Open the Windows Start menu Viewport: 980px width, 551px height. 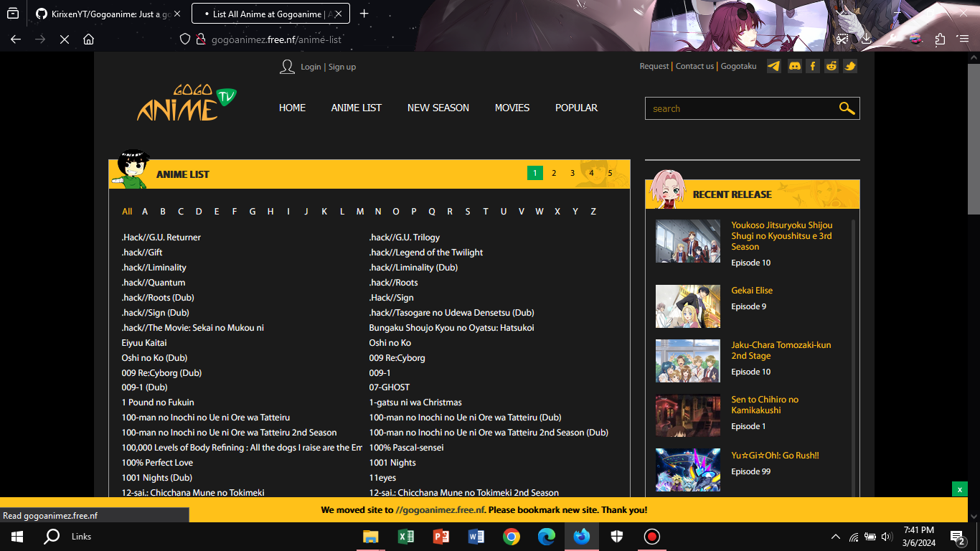pyautogui.click(x=17, y=537)
